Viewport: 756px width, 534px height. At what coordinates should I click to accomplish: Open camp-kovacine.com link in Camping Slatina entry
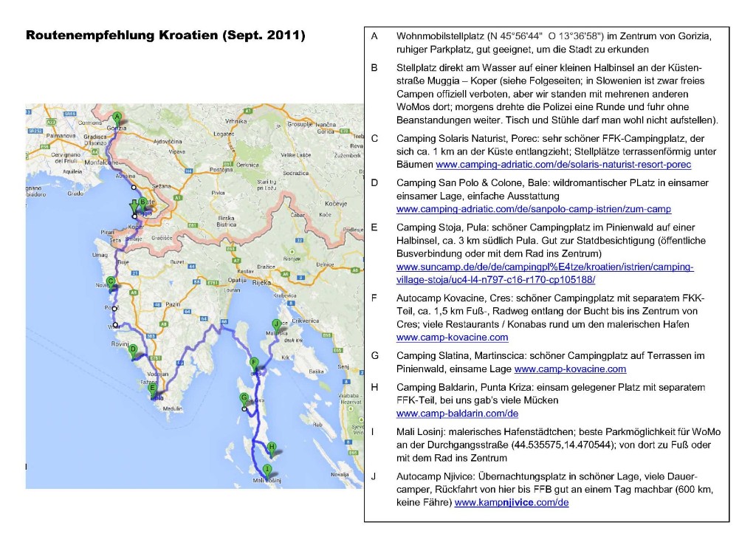[x=571, y=369]
